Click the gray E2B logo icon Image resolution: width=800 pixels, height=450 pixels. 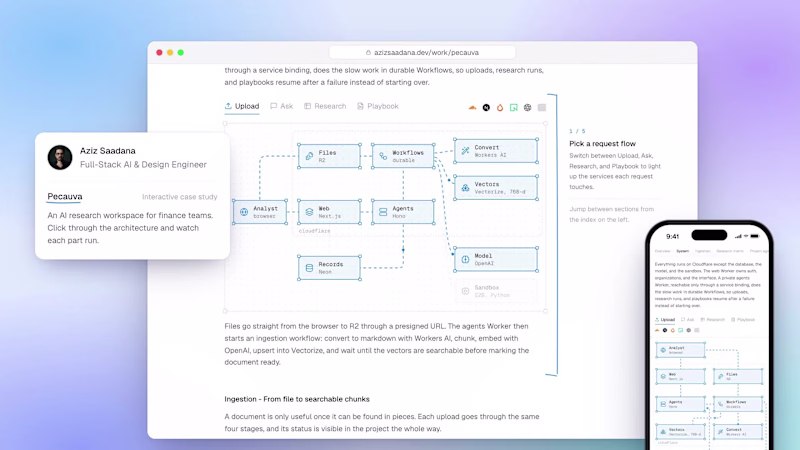point(542,108)
